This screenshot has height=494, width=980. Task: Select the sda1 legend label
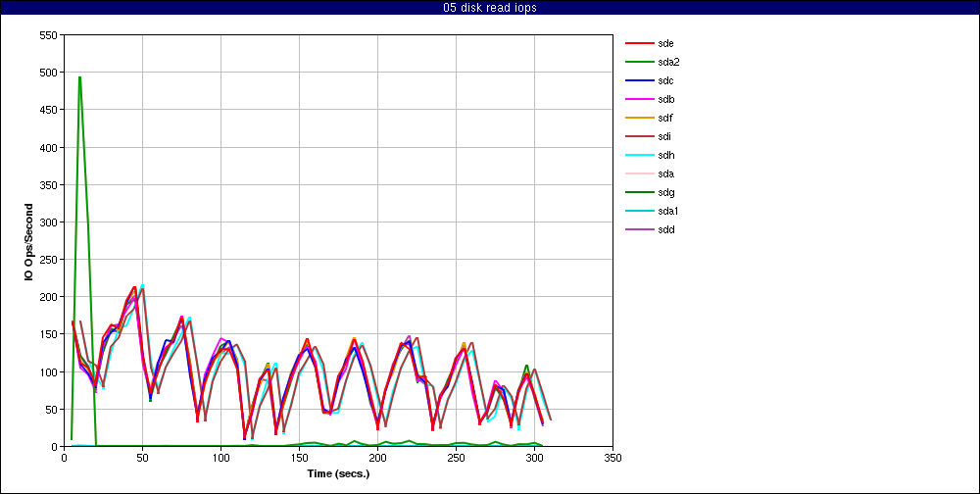[668, 211]
